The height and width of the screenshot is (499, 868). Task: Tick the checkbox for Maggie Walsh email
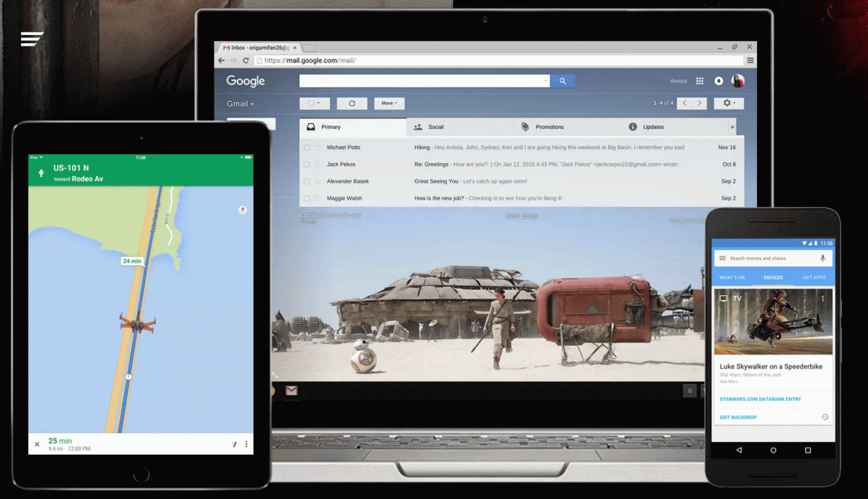[307, 198]
